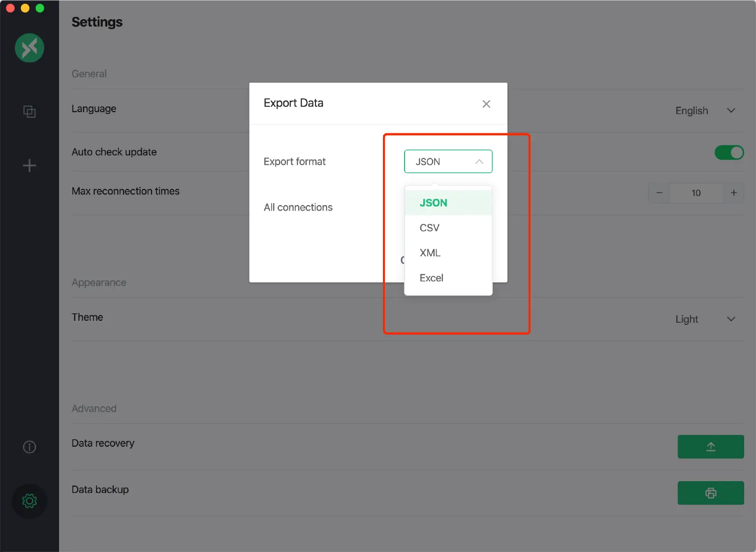Select the Settings gear icon in sidebar
The width and height of the screenshot is (756, 552).
tap(30, 501)
